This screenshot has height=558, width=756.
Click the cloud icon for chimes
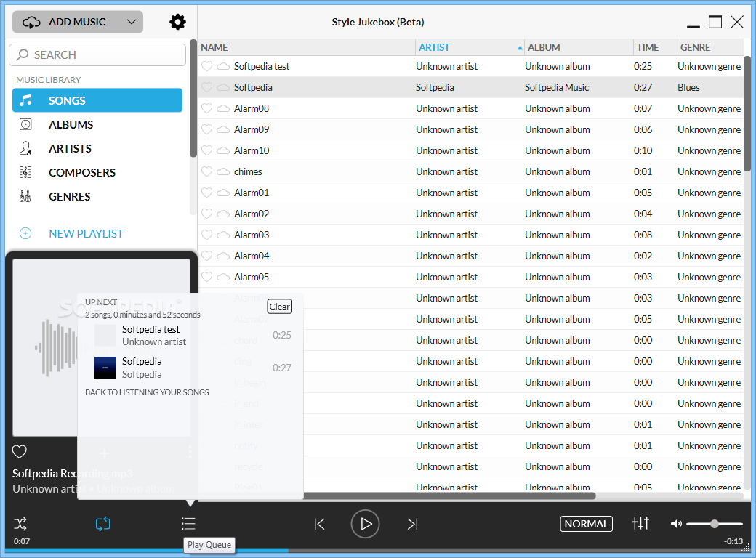(222, 171)
